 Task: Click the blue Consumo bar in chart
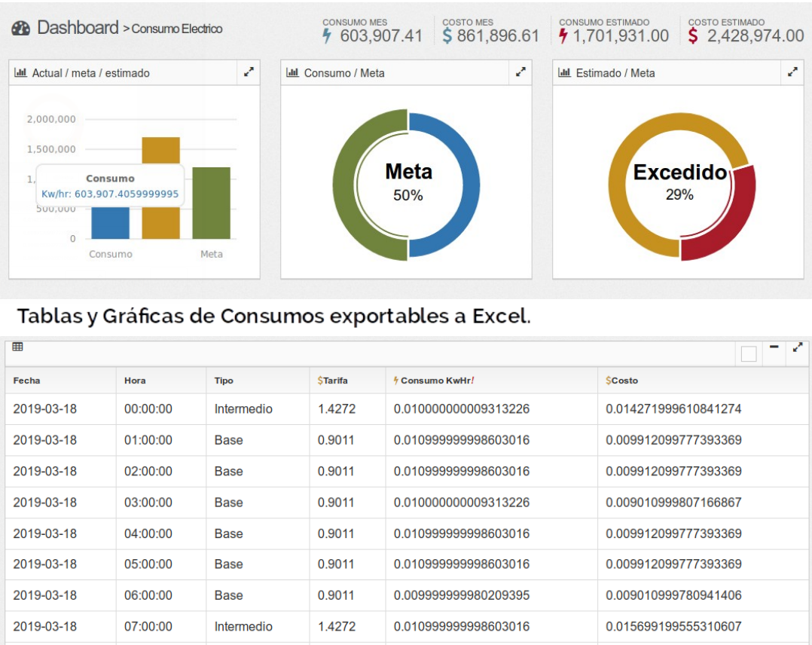(x=110, y=224)
